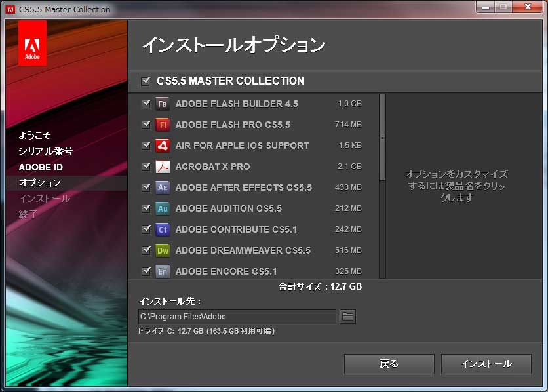Click the 戻る back button
This screenshot has height=392, width=548.
pyautogui.click(x=389, y=364)
